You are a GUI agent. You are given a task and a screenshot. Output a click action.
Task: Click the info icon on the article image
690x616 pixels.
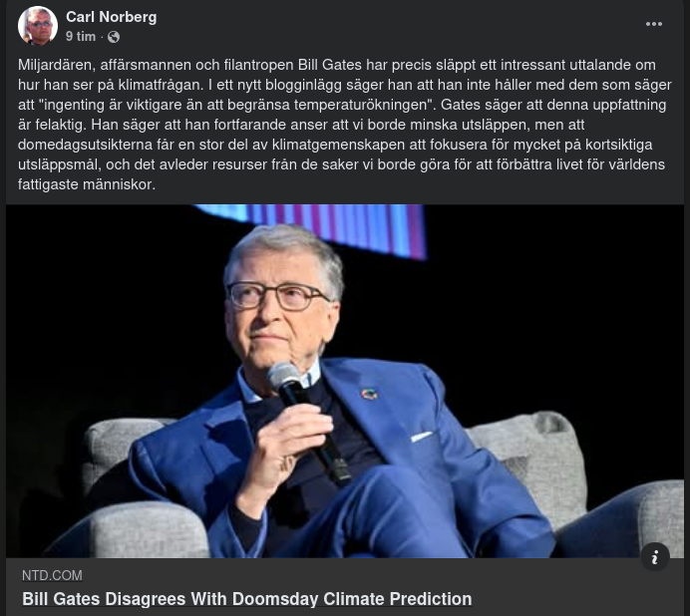655,557
